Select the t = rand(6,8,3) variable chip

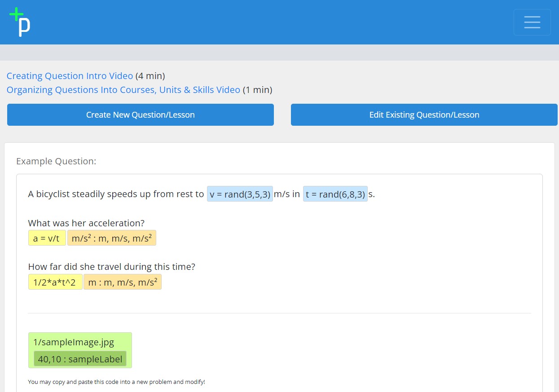(x=335, y=194)
